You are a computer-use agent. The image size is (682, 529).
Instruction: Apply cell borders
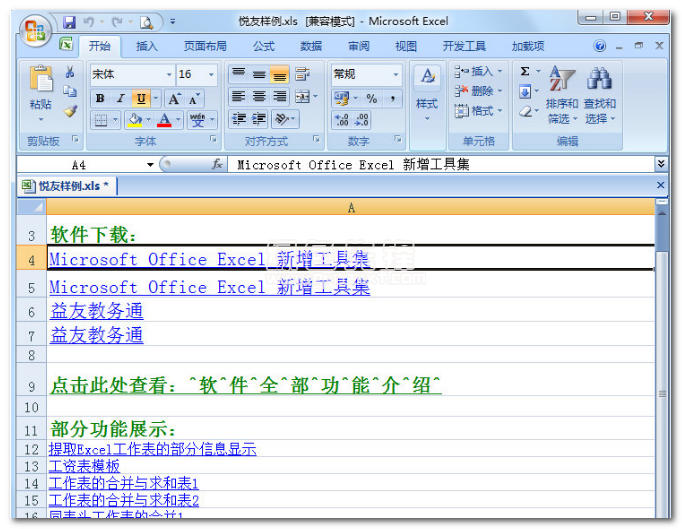tap(101, 120)
